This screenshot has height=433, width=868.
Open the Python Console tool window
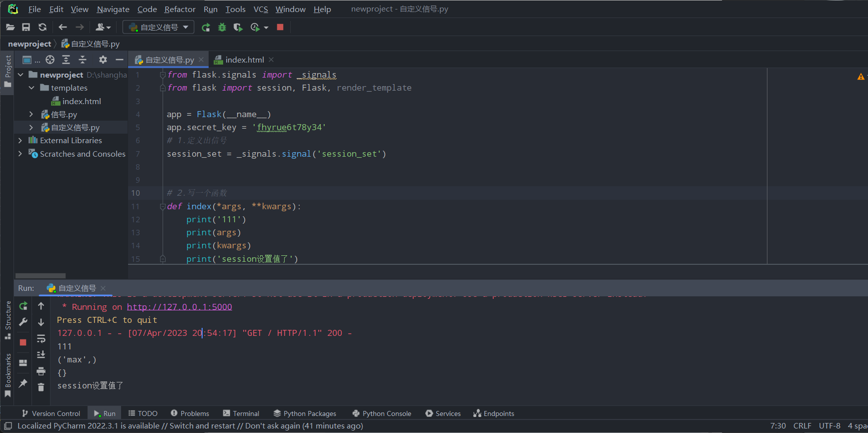(x=382, y=413)
